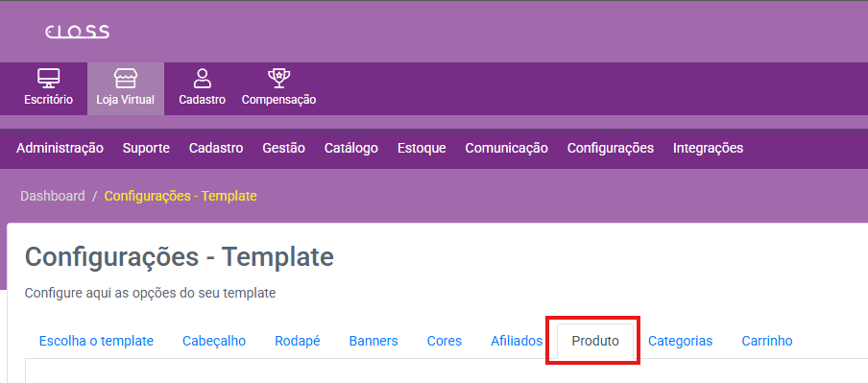The image size is (868, 383).
Task: Open the Compensação trophy icon
Action: click(x=279, y=79)
